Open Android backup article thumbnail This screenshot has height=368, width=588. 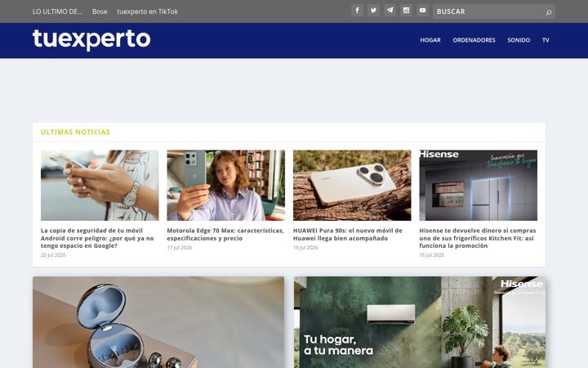(100, 186)
